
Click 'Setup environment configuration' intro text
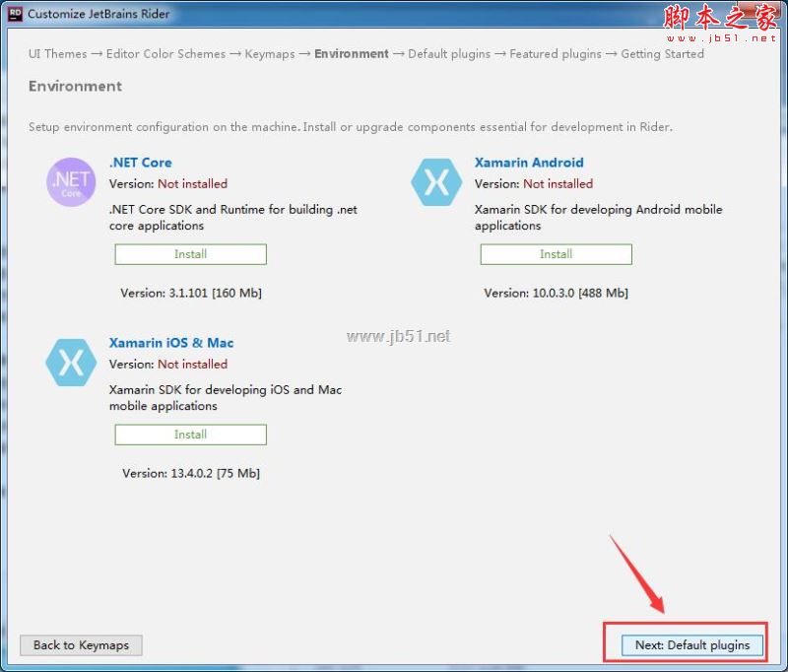(x=351, y=127)
